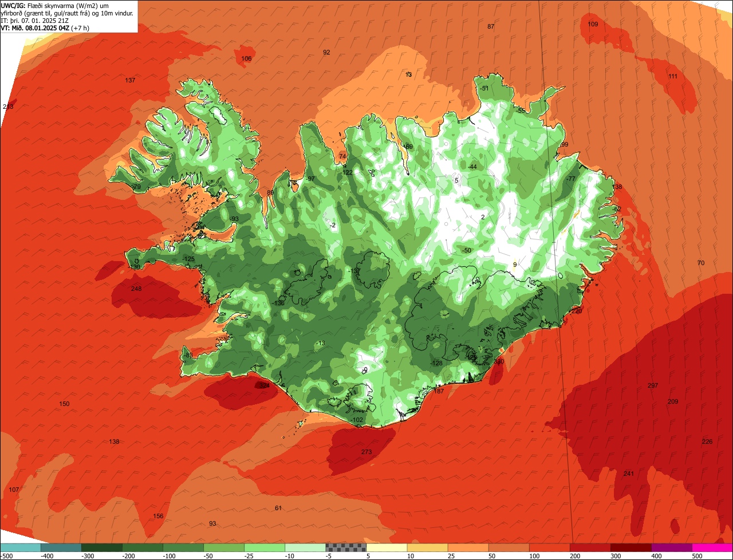
Task: Click the map value 209
Action: pyautogui.click(x=673, y=401)
